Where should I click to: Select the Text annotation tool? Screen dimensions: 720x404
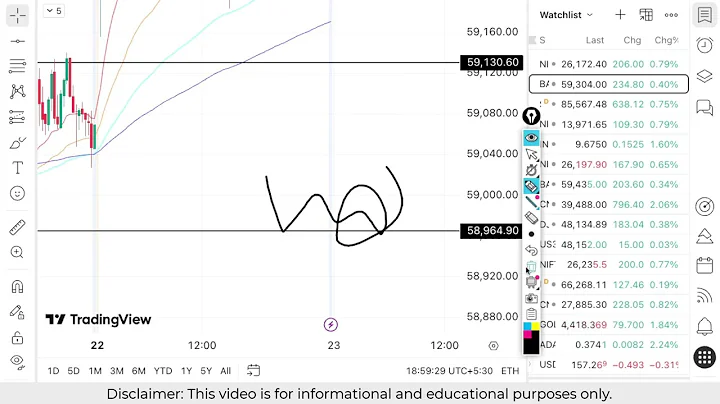[x=17, y=168]
